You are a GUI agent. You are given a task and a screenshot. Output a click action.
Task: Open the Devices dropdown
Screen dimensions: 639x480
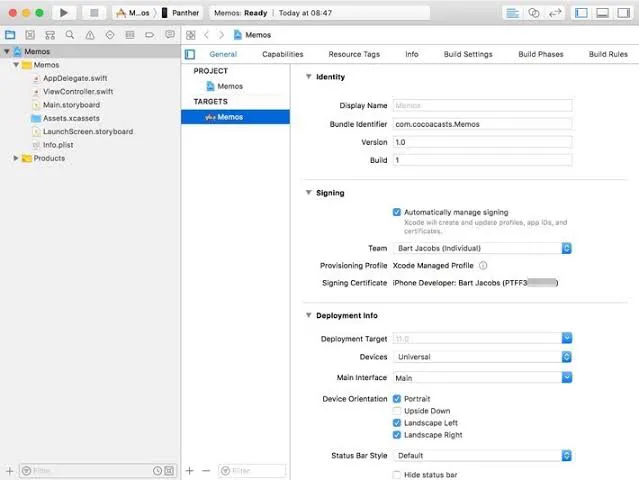483,357
